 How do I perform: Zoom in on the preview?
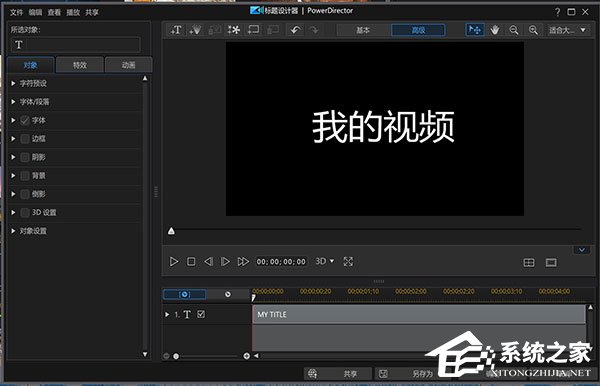tap(533, 30)
